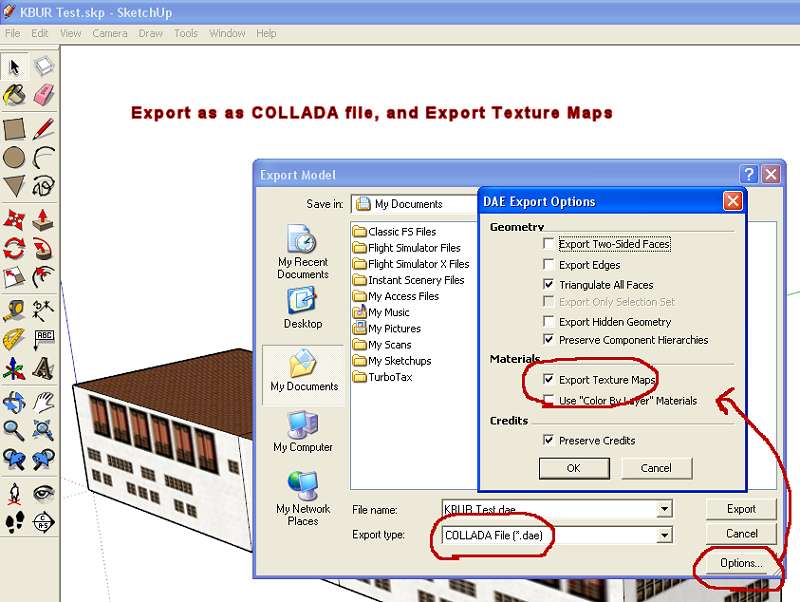Cancel the DAE Export Options dialog

click(x=656, y=468)
